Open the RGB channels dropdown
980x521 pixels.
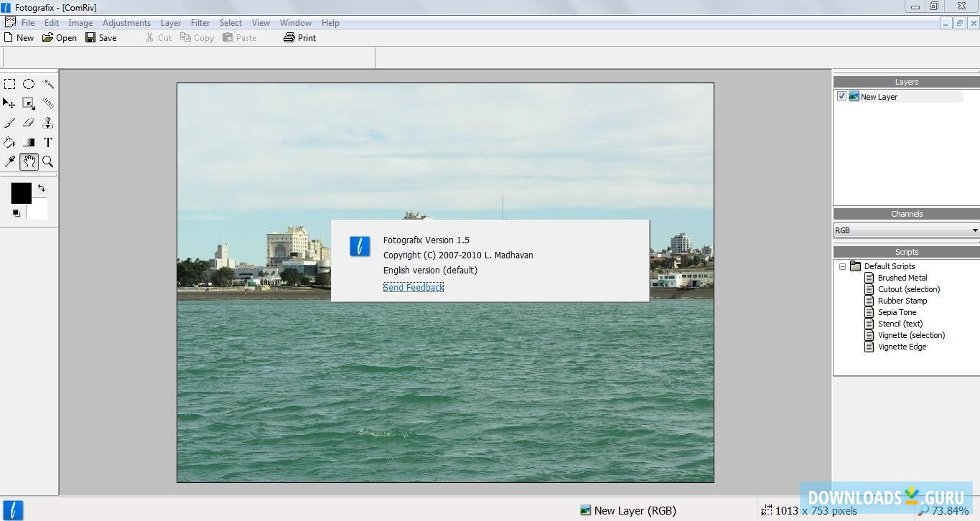[974, 230]
